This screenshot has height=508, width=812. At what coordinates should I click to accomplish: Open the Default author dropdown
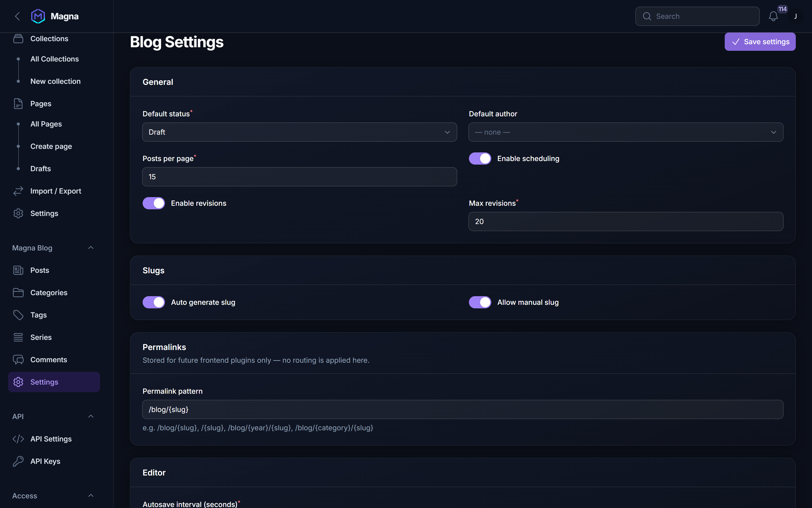tap(626, 132)
